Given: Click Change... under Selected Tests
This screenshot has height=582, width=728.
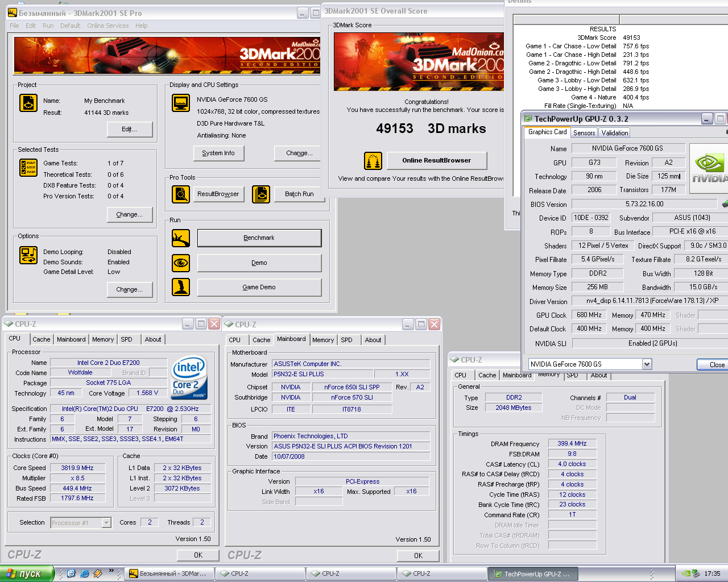Looking at the screenshot, I should (130, 214).
